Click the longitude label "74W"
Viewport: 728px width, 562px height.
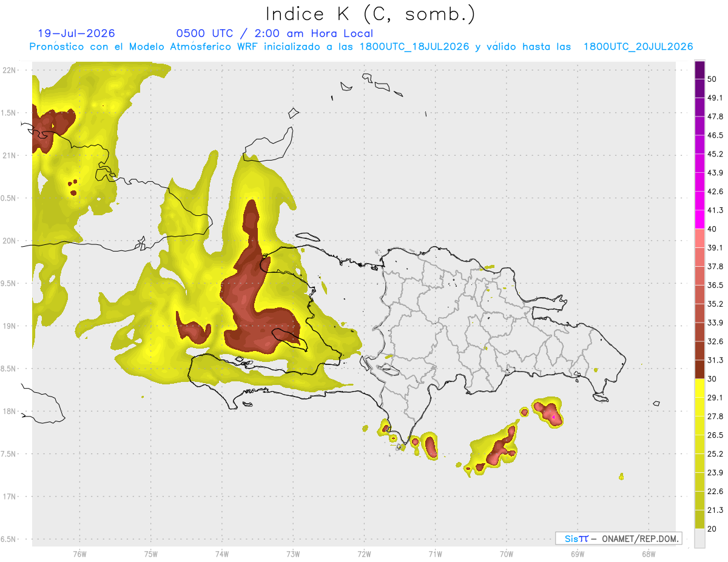221,554
